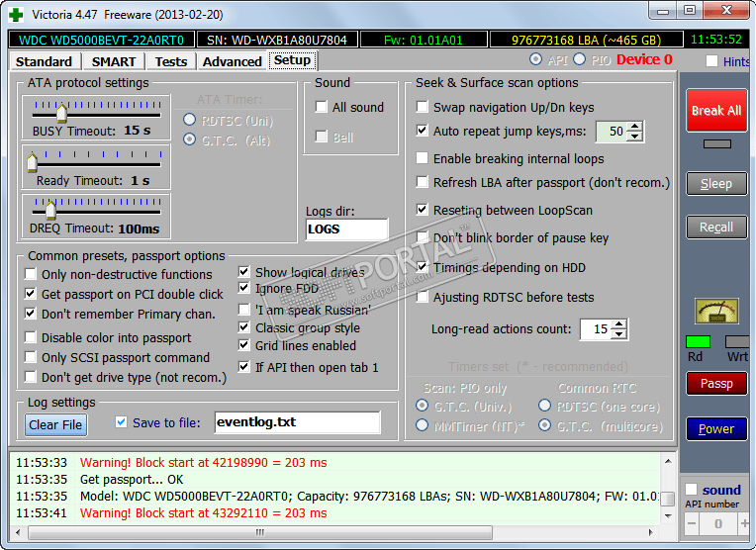Click the red Passp button
Screen dimensions: 756x550
point(716,383)
